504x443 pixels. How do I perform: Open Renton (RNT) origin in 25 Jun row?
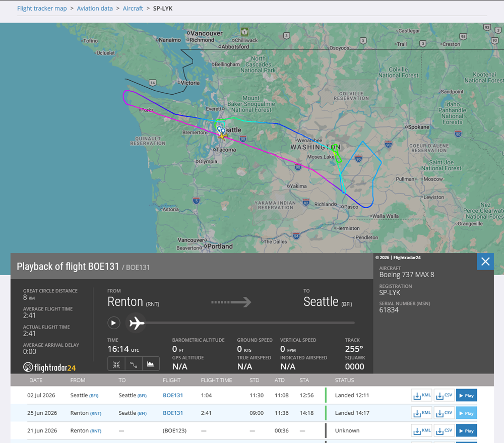(x=86, y=413)
